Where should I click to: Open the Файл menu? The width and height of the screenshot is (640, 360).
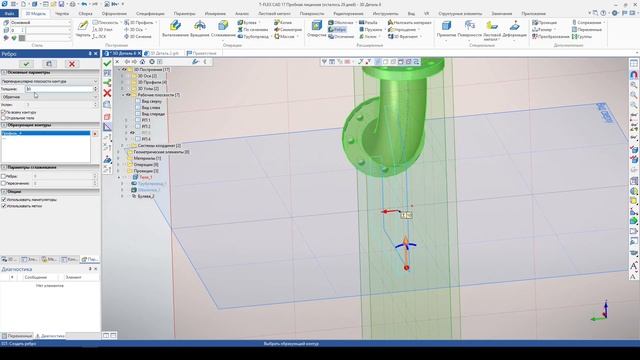tap(10, 13)
